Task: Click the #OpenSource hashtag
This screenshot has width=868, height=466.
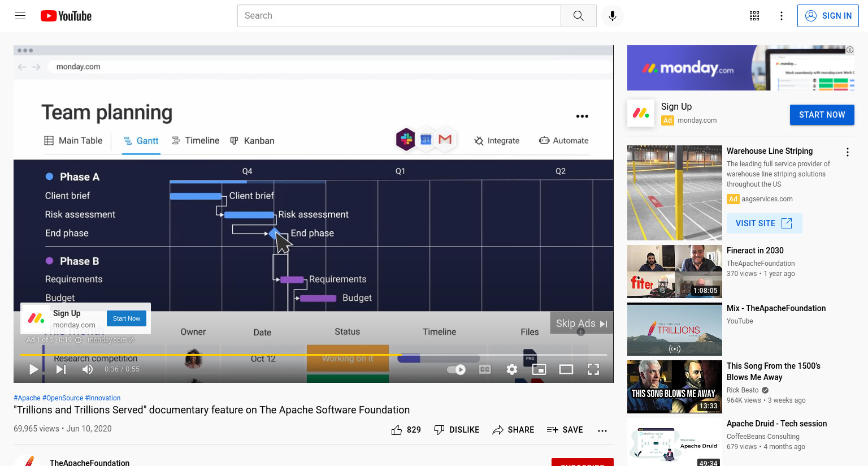Action: pos(63,398)
